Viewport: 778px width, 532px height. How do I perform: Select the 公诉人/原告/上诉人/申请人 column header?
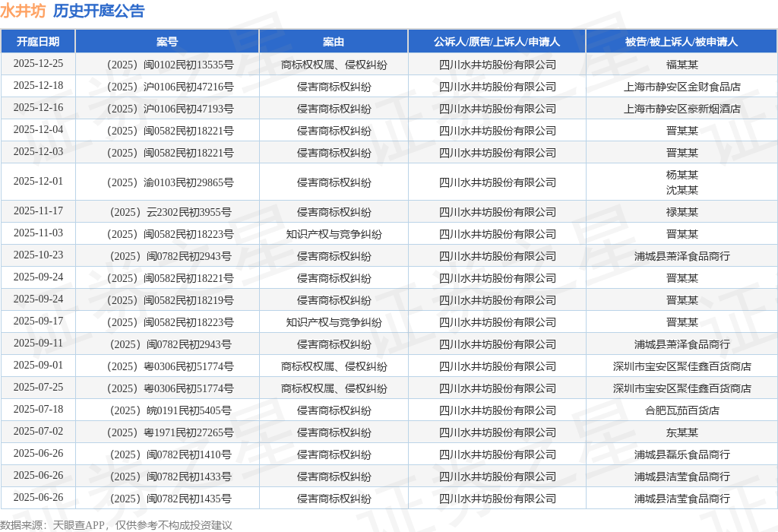[x=497, y=42]
